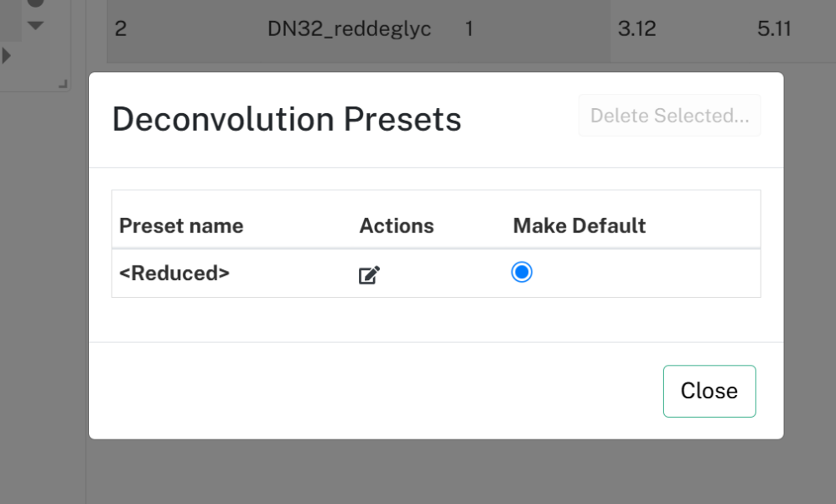The height and width of the screenshot is (504, 836).
Task: Edit the <Reduced> preset with pencil icon
Action: pyautogui.click(x=369, y=275)
